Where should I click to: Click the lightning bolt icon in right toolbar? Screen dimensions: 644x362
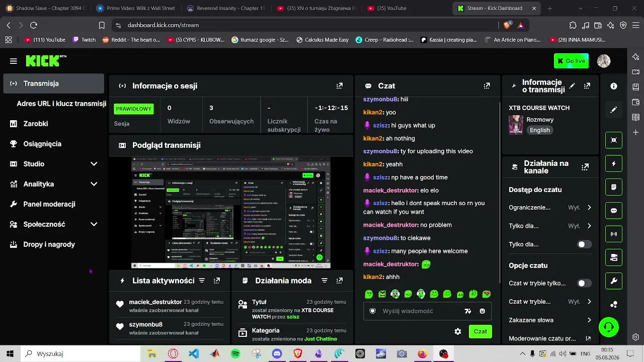click(614, 163)
